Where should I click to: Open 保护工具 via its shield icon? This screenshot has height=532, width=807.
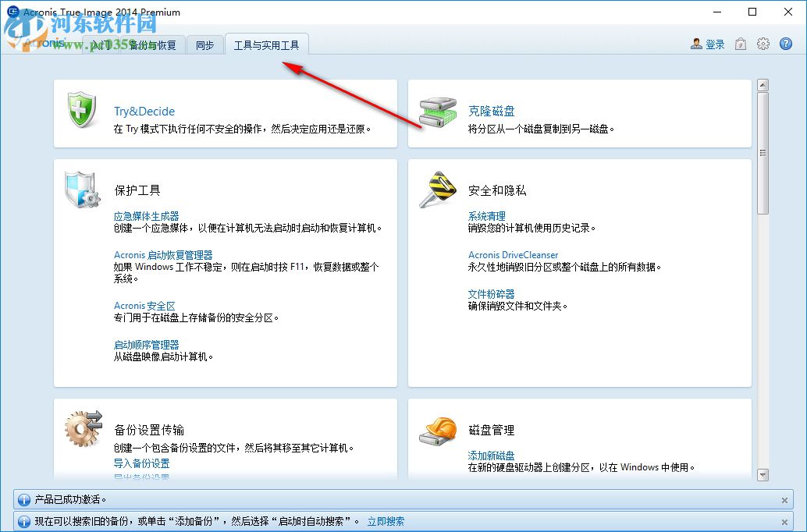(x=82, y=188)
